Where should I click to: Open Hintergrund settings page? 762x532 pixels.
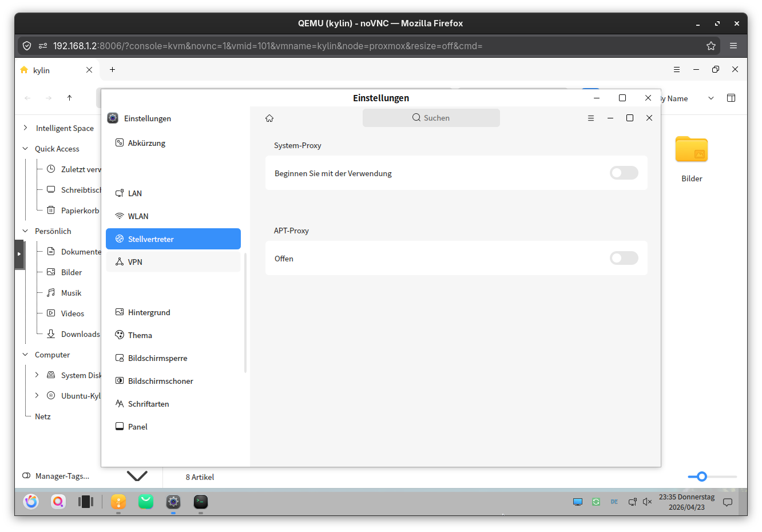tap(173, 312)
